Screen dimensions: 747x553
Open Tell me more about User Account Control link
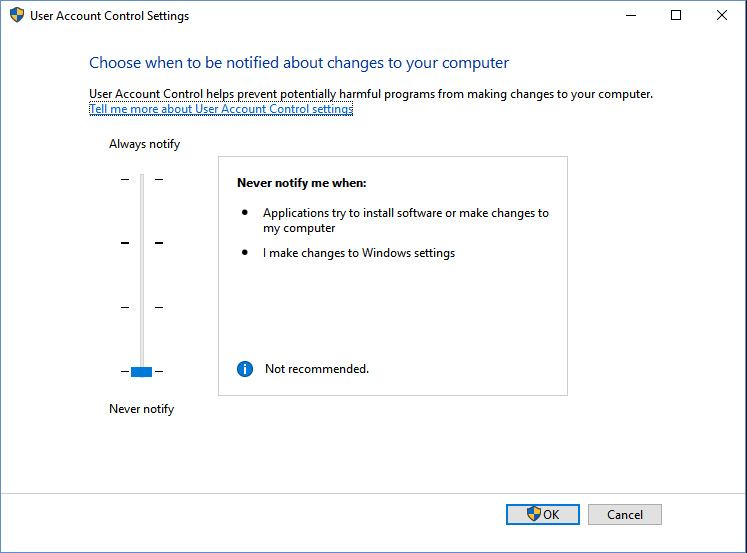coord(220,109)
